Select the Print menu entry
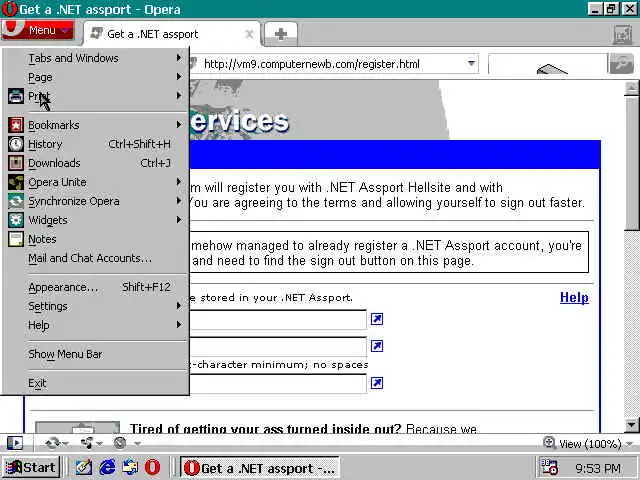This screenshot has width=640, height=480. (x=96, y=96)
